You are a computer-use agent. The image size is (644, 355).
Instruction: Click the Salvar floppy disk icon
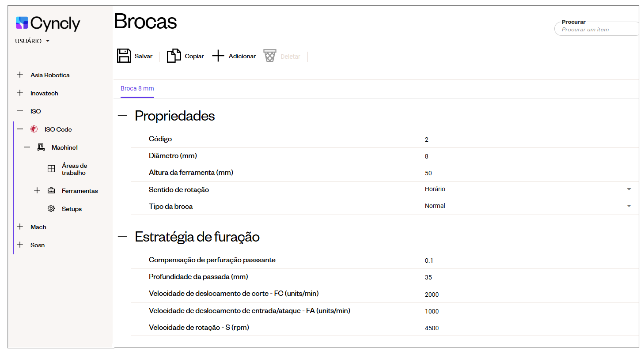(x=124, y=56)
